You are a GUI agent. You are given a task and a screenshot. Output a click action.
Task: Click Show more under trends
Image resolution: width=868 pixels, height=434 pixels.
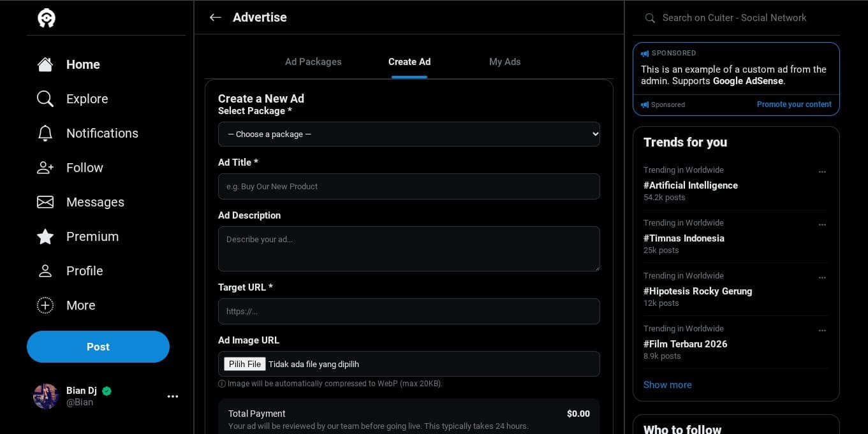click(667, 385)
